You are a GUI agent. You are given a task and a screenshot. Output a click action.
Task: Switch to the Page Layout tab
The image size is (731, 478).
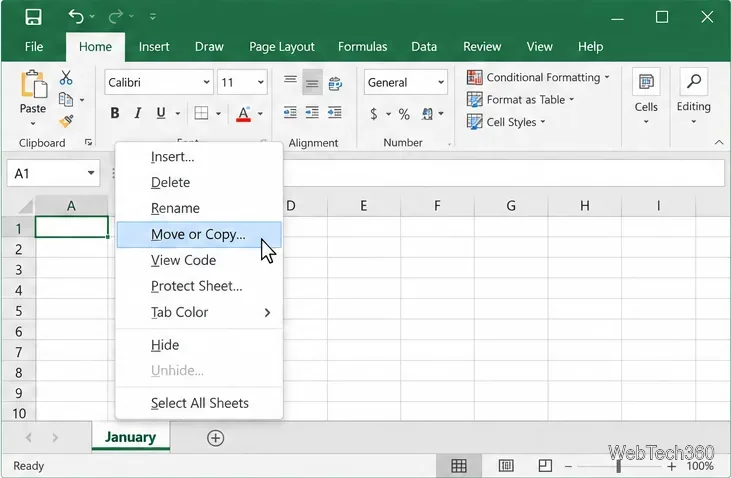(x=282, y=47)
